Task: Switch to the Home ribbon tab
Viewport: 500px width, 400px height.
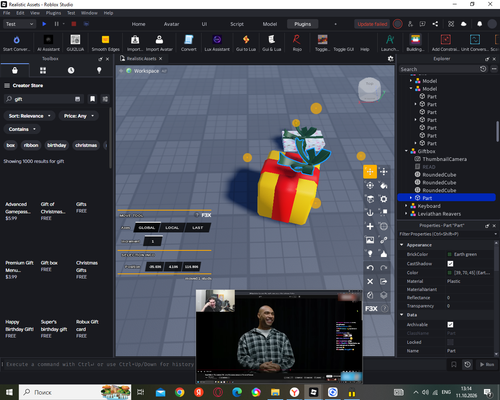Action: [x=138, y=24]
